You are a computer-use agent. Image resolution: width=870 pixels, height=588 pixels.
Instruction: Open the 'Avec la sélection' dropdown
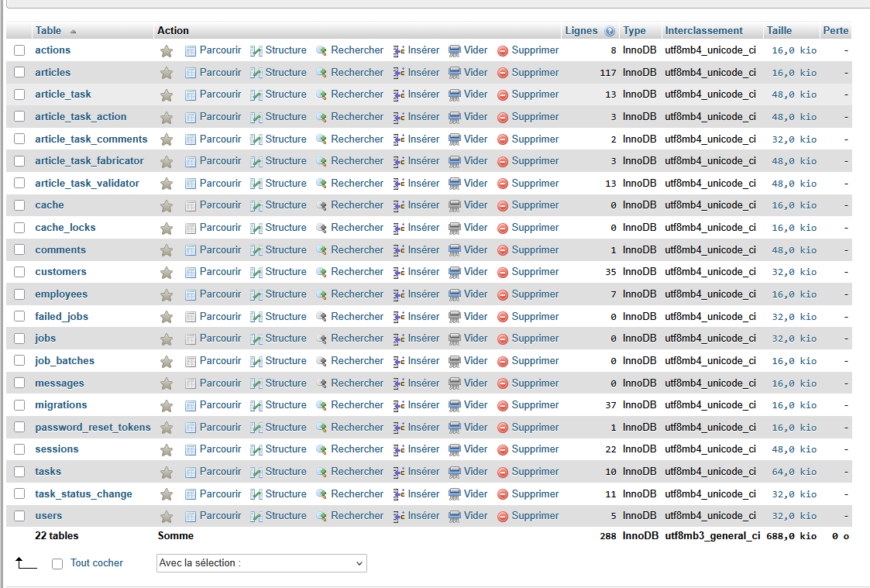(261, 563)
